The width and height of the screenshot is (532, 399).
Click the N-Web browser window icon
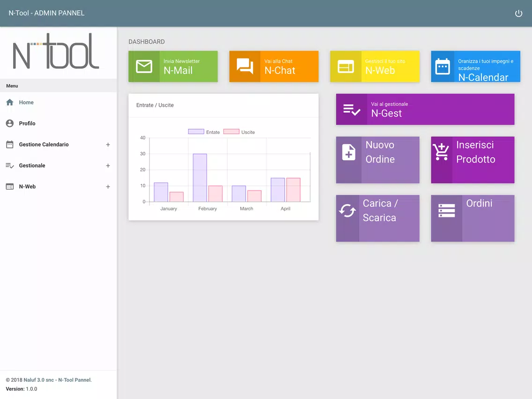click(x=346, y=66)
